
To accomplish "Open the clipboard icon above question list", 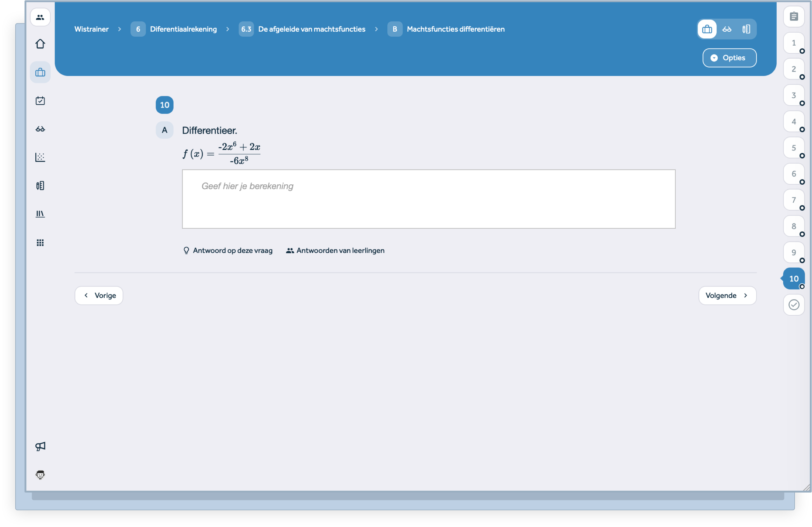I will click(794, 16).
